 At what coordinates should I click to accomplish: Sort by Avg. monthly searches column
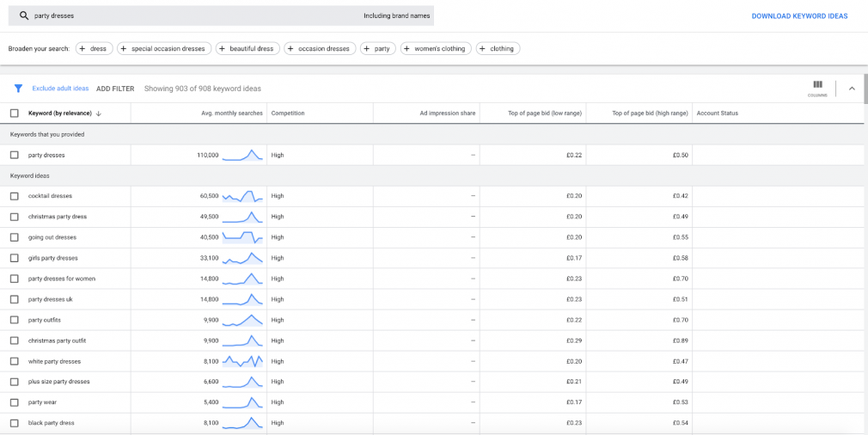[x=232, y=113]
